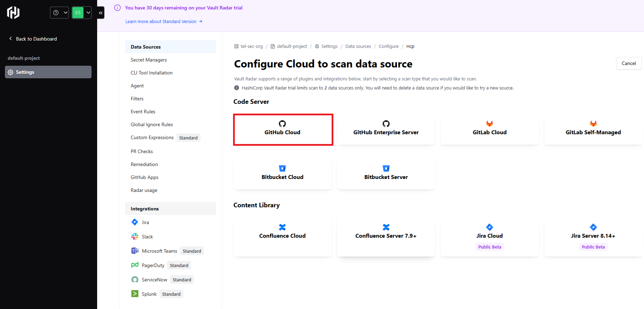Screen dimensions: 644x309
Task: Click the Bitbucket Cloud bucket icon
Action: coord(282,168)
